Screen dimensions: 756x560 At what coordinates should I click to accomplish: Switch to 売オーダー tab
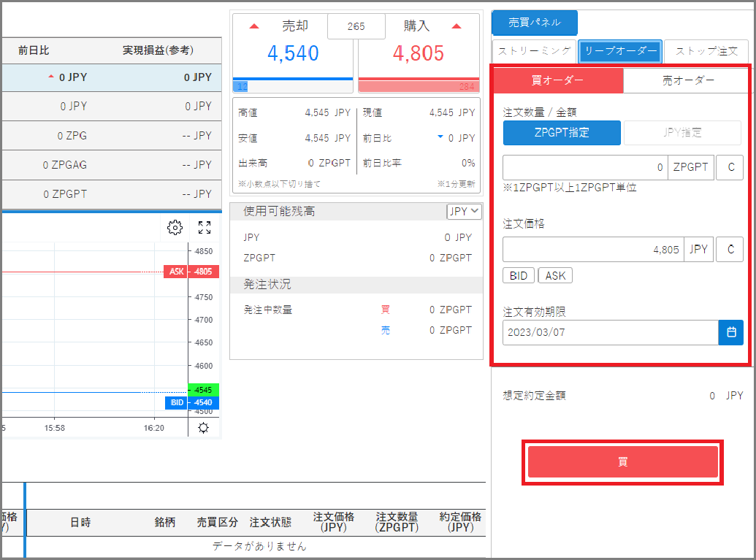(686, 80)
